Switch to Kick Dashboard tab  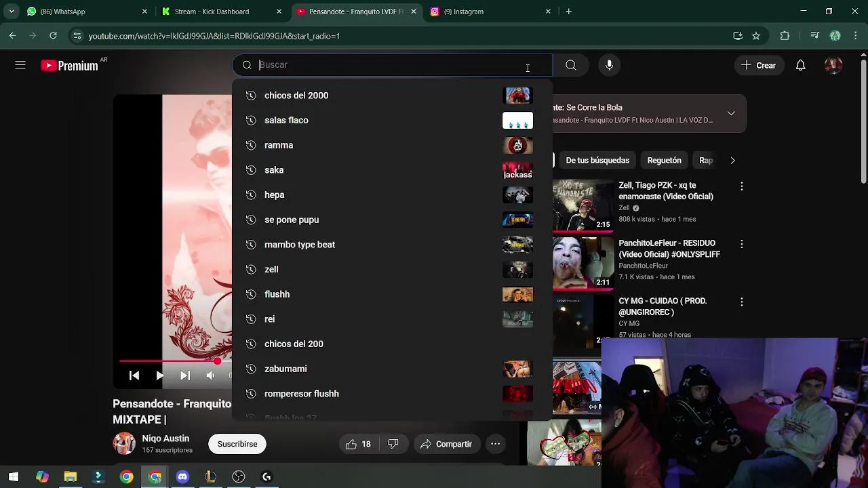[220, 12]
